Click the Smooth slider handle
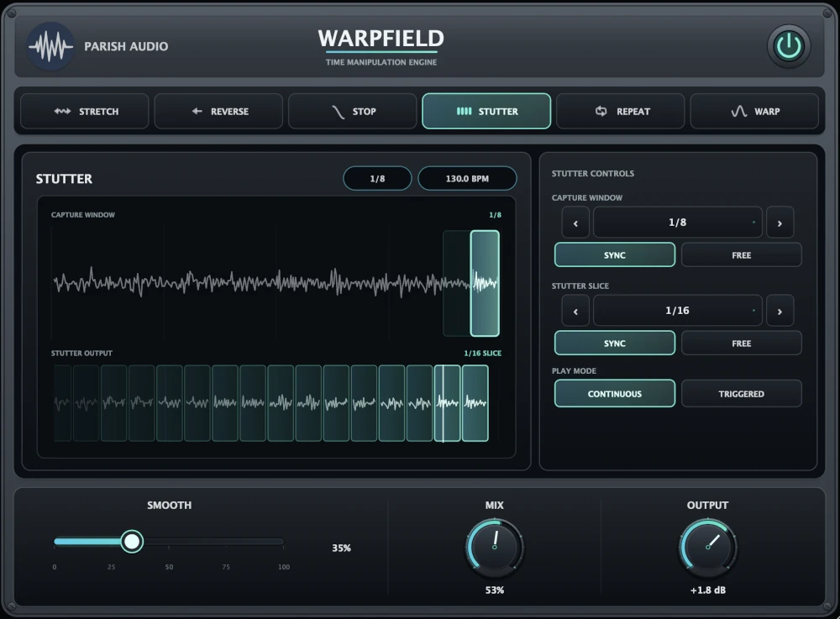840x619 pixels. click(x=132, y=542)
